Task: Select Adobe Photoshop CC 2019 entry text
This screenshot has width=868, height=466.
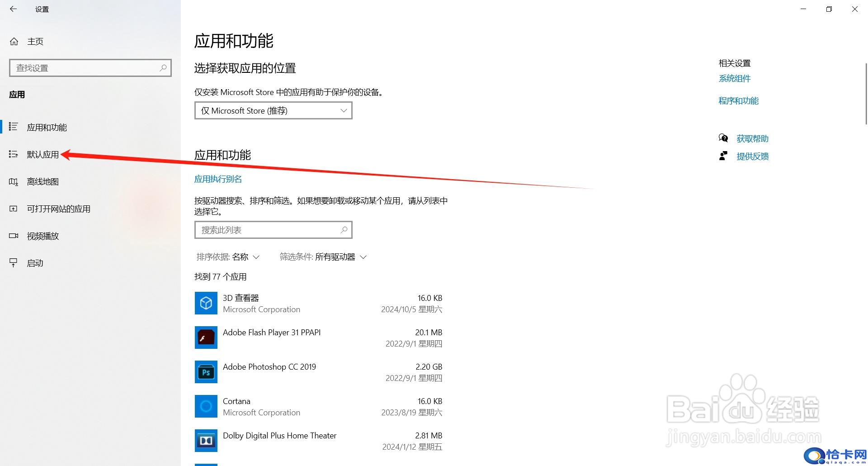Action: click(x=269, y=367)
